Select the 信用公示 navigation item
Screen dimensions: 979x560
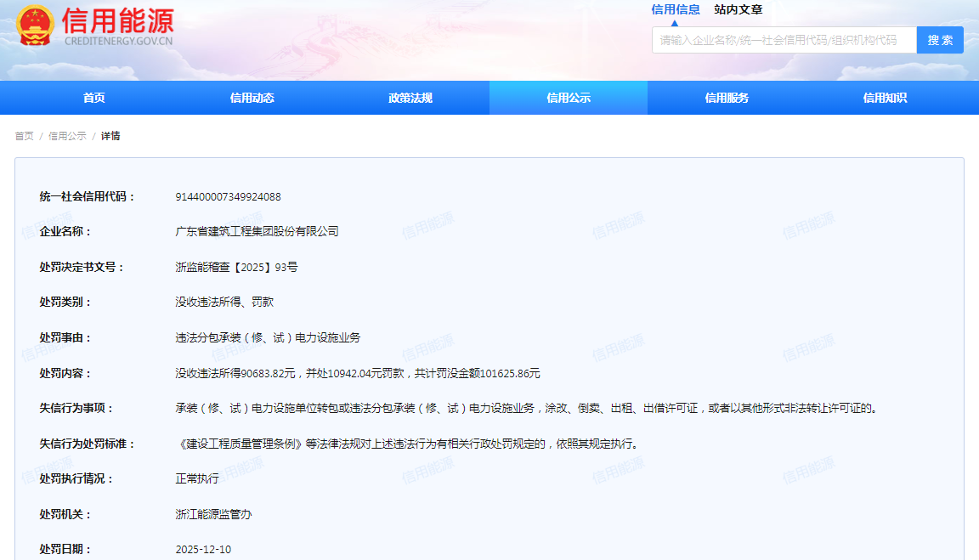pos(569,98)
